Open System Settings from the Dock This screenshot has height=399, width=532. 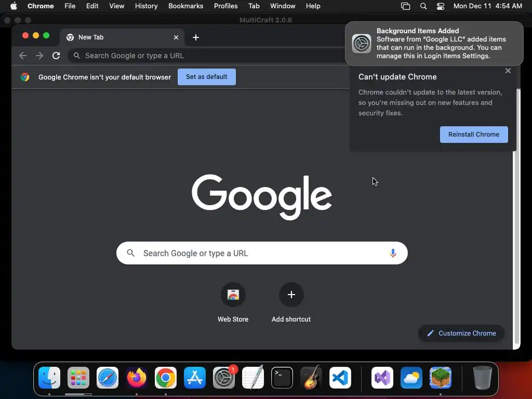224,378
